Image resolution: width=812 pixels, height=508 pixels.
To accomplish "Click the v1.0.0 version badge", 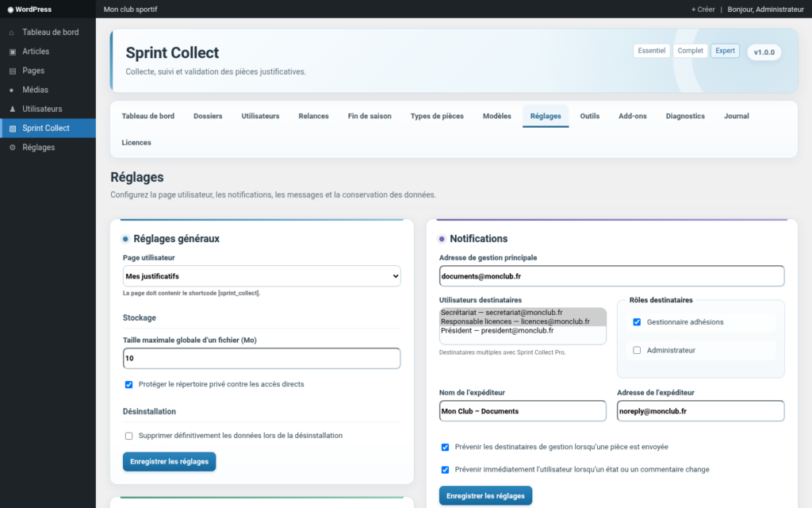I will click(x=764, y=52).
